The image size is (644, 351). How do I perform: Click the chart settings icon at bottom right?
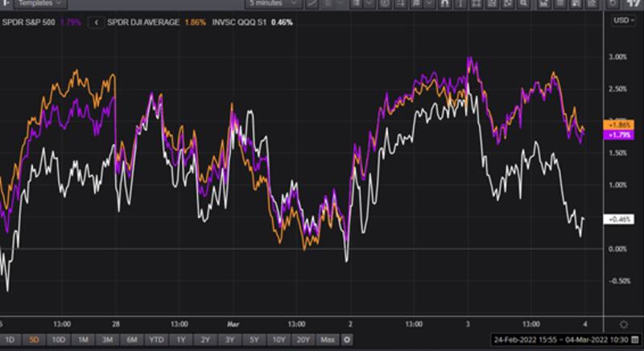(624, 323)
